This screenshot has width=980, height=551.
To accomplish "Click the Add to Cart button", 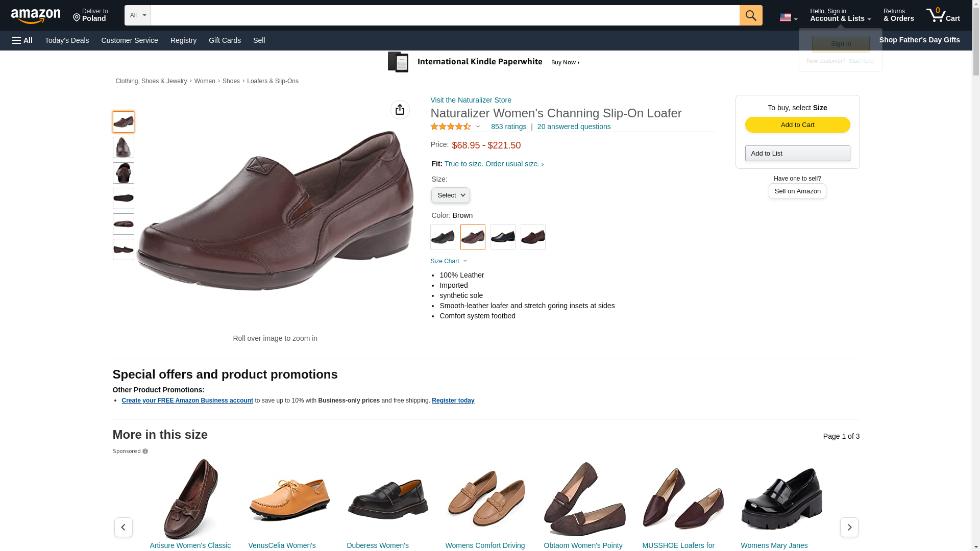I will point(797,125).
